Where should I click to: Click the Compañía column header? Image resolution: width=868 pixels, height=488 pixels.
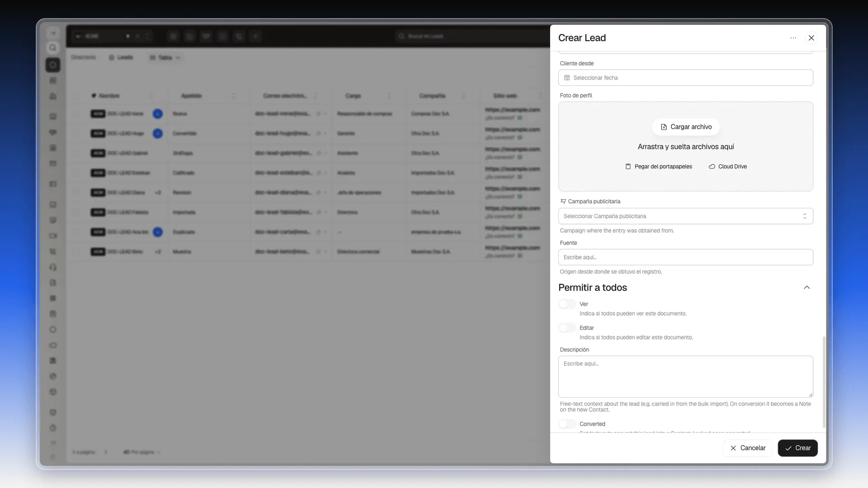(x=432, y=96)
